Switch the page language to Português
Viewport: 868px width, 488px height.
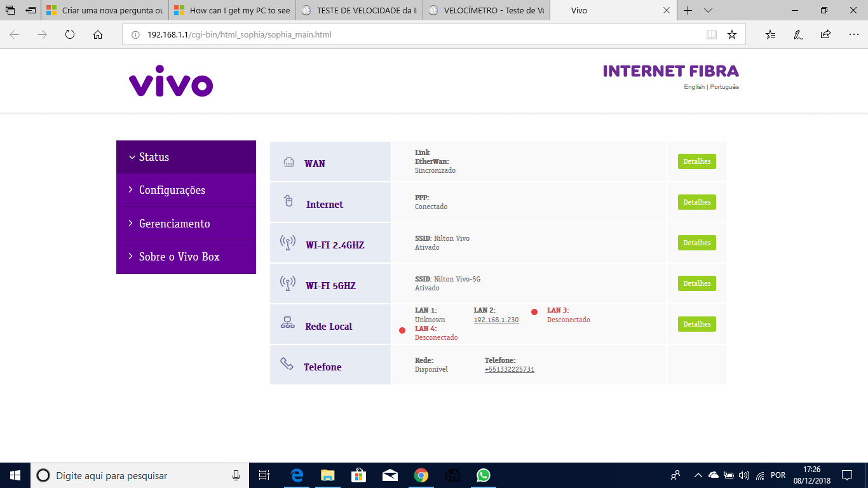tap(724, 87)
